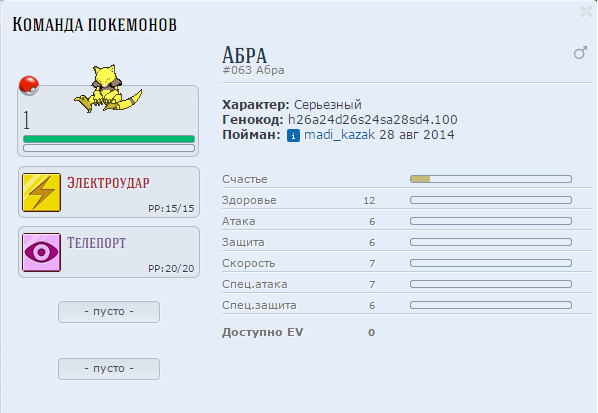
Task: Click the Атака stat bar
Action: point(491,221)
